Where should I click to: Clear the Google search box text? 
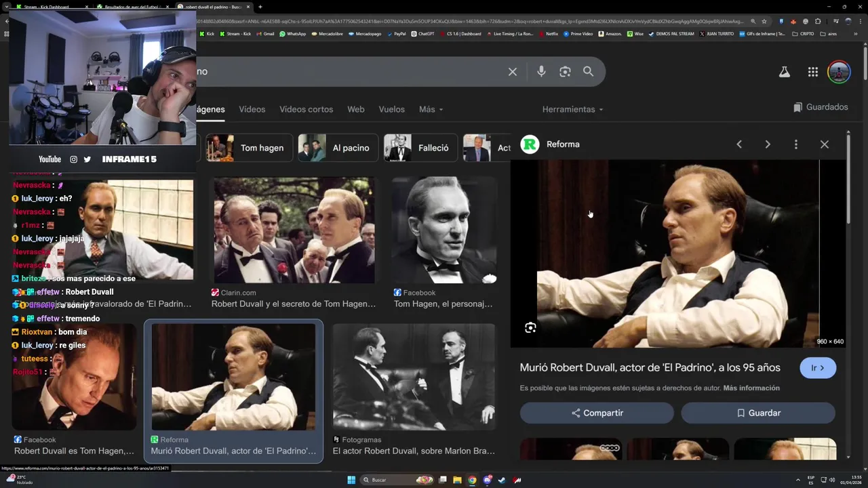click(513, 71)
